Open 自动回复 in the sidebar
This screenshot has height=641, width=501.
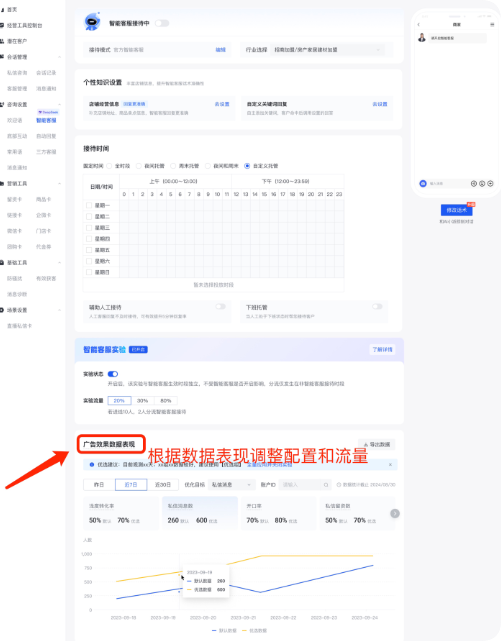click(x=46, y=136)
